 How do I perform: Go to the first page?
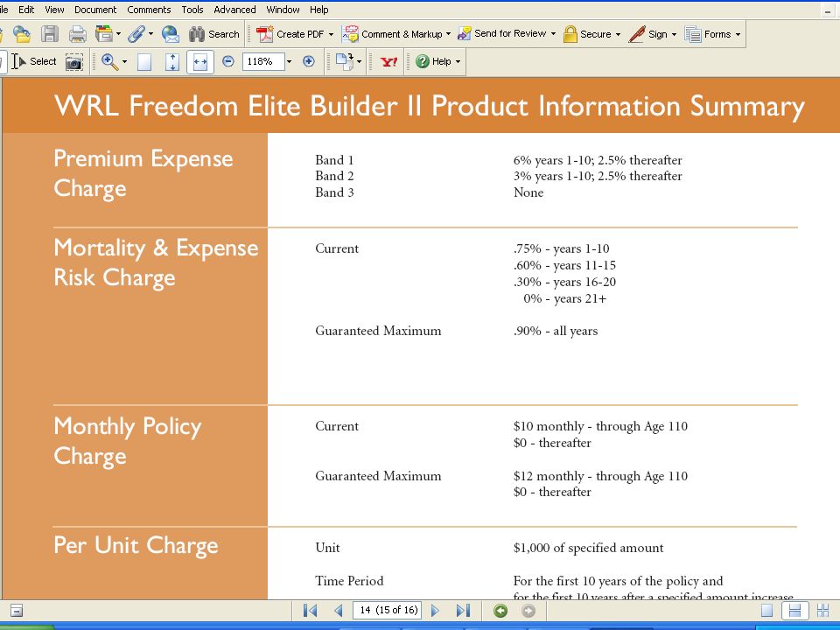click(x=310, y=610)
